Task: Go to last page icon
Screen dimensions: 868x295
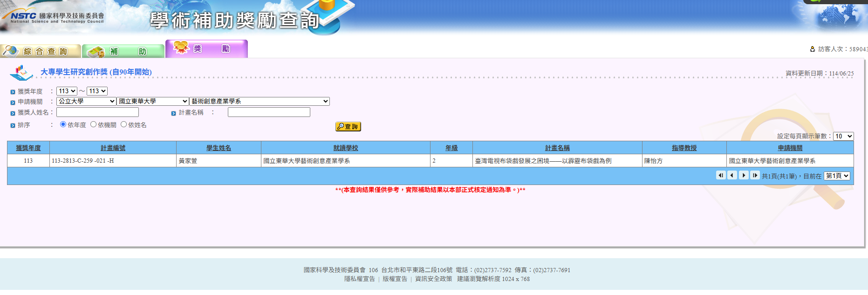Action: (x=755, y=175)
